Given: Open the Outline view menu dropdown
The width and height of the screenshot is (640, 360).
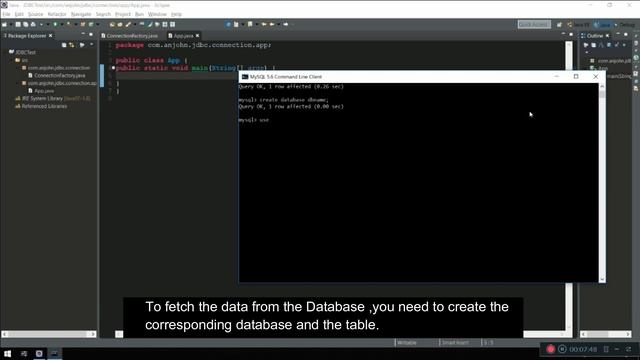Looking at the screenshot, I should tap(587, 52).
